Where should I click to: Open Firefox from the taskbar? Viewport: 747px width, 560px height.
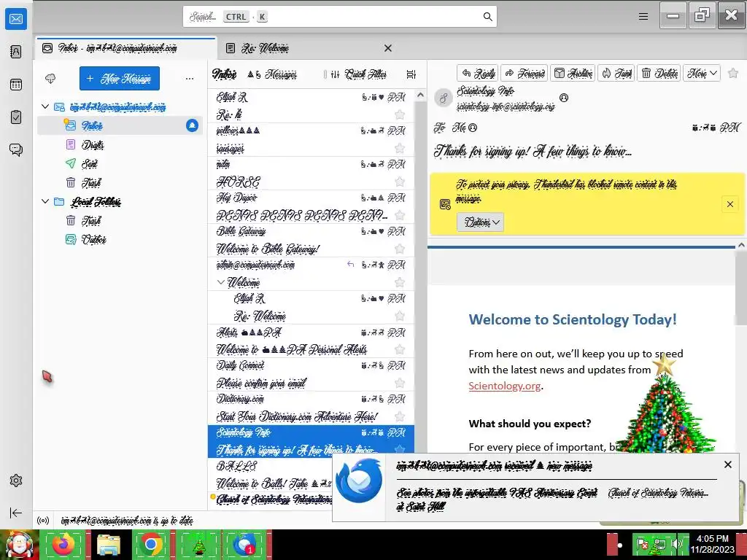pyautogui.click(x=63, y=544)
